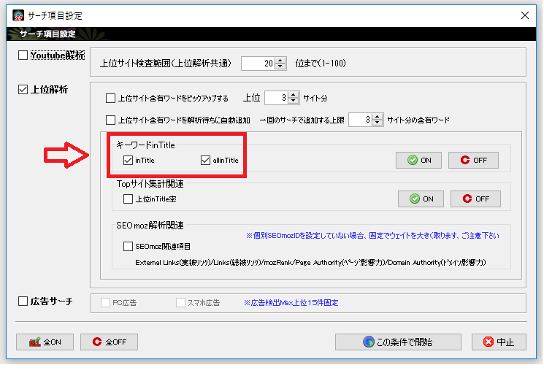
Task: Click the サイト分の含有ワード label text
Action: [418, 120]
